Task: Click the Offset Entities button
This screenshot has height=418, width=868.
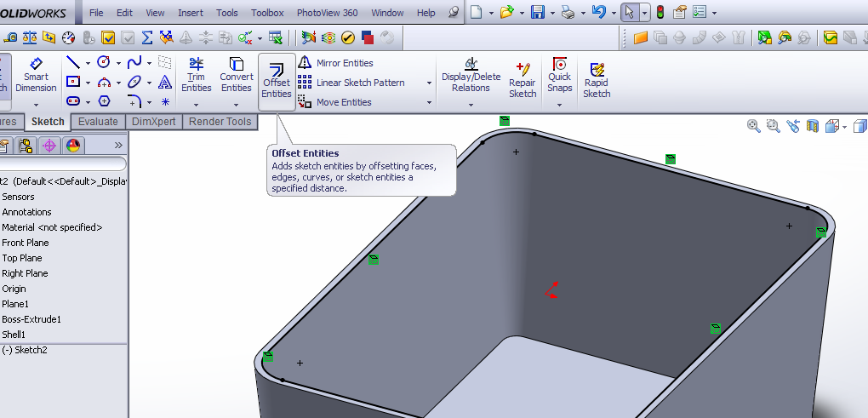Action: (277, 82)
